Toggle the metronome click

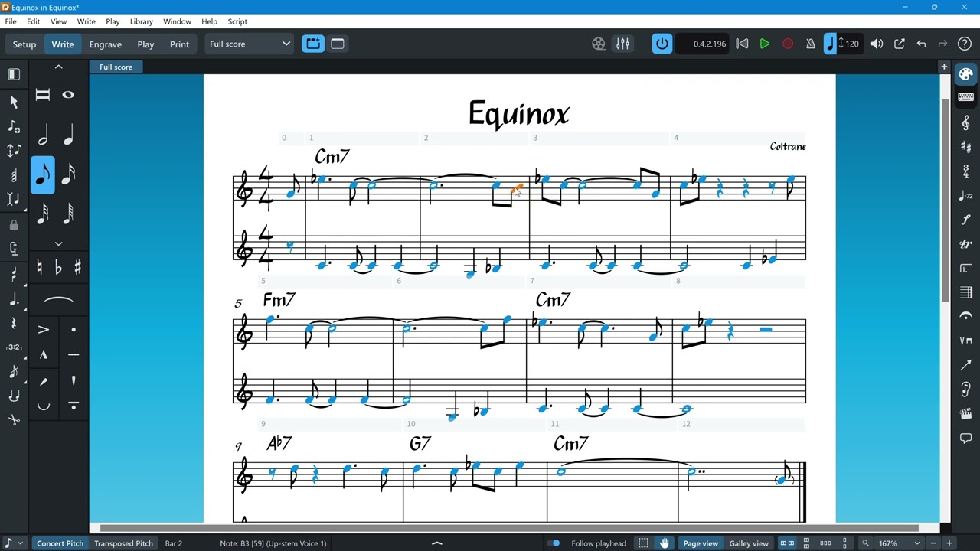[810, 44]
